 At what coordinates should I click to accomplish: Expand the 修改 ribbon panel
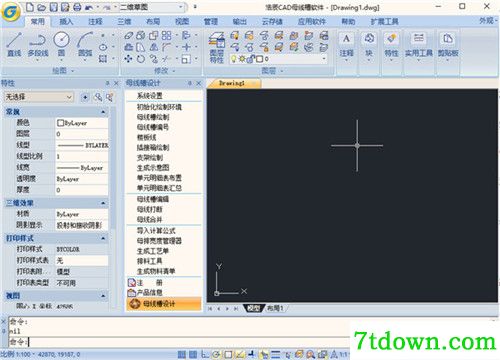pyautogui.click(x=165, y=71)
